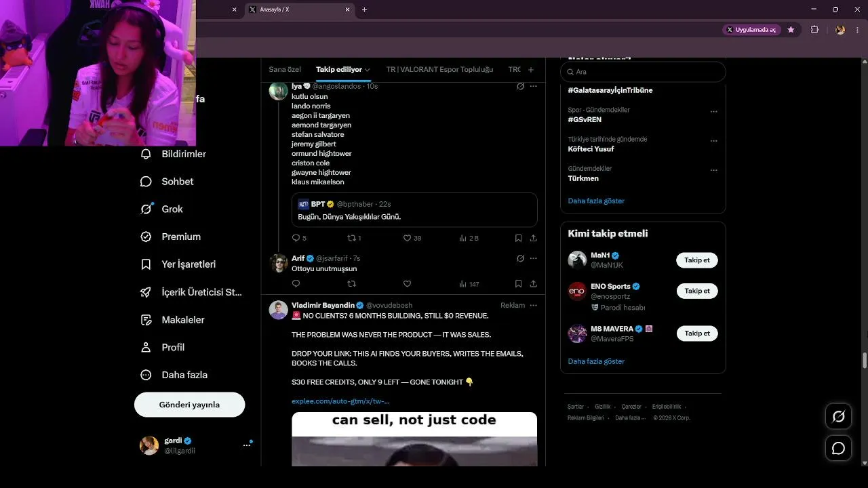Viewport: 868px width, 488px height.
Task: Open the browser extensions puzzle icon
Action: [x=815, y=30]
